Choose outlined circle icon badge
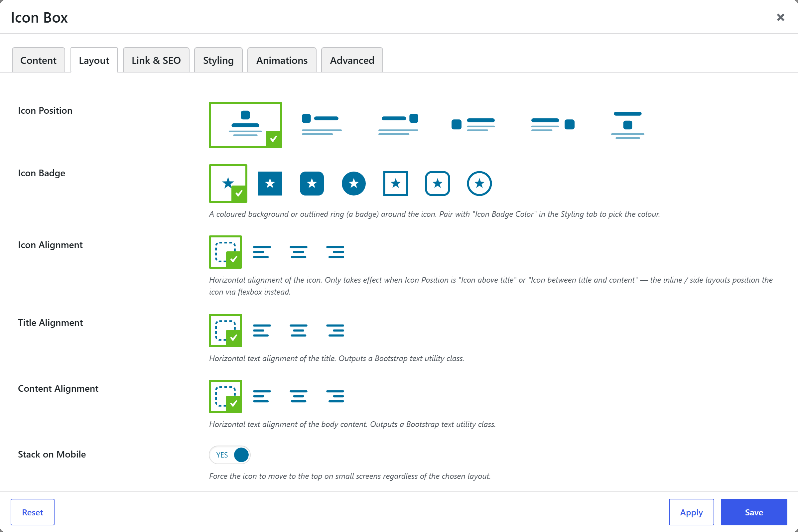The image size is (798, 532). pyautogui.click(x=479, y=184)
